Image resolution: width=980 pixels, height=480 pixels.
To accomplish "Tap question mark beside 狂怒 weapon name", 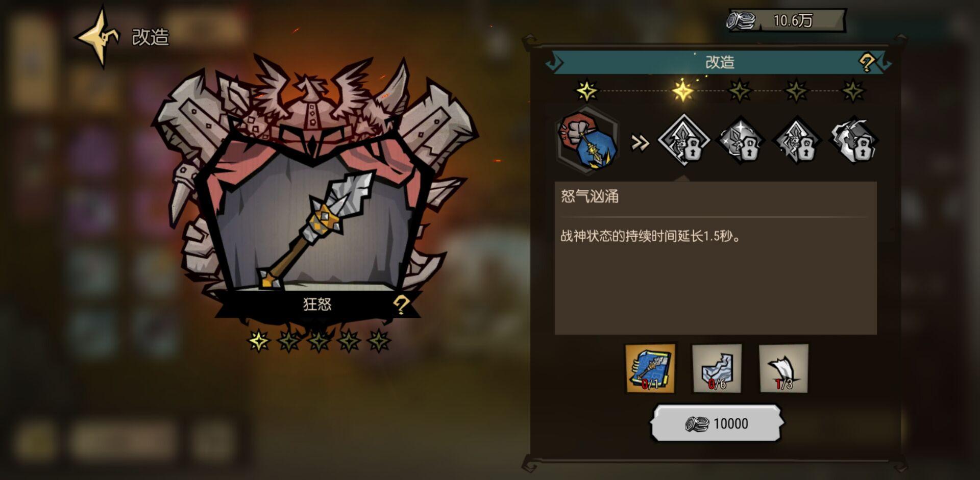I will coord(401,305).
